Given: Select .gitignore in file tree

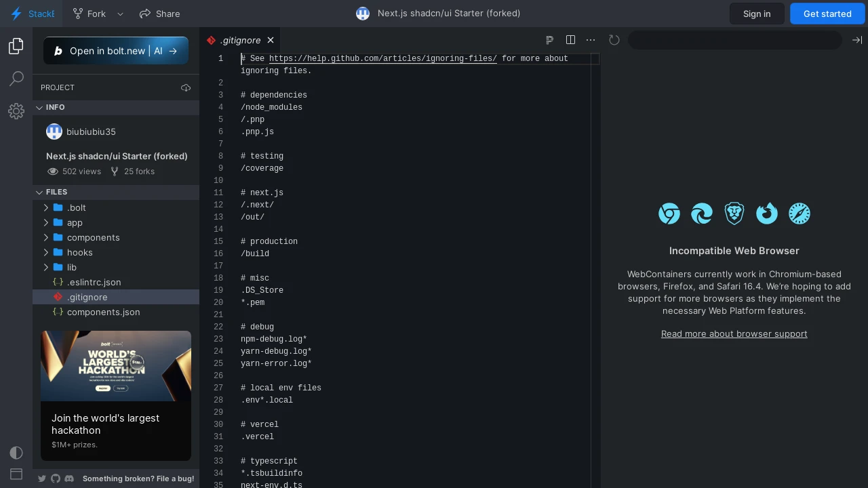Looking at the screenshot, I should [x=116, y=297].
